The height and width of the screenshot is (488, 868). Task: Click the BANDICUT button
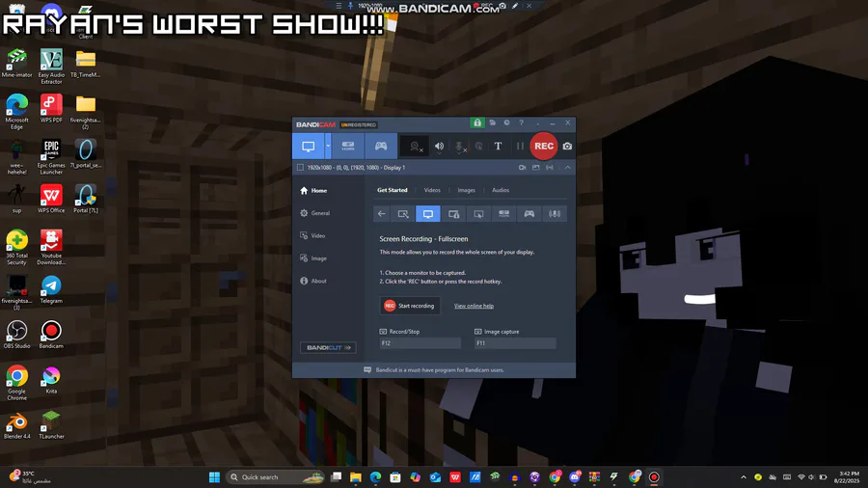pos(328,348)
